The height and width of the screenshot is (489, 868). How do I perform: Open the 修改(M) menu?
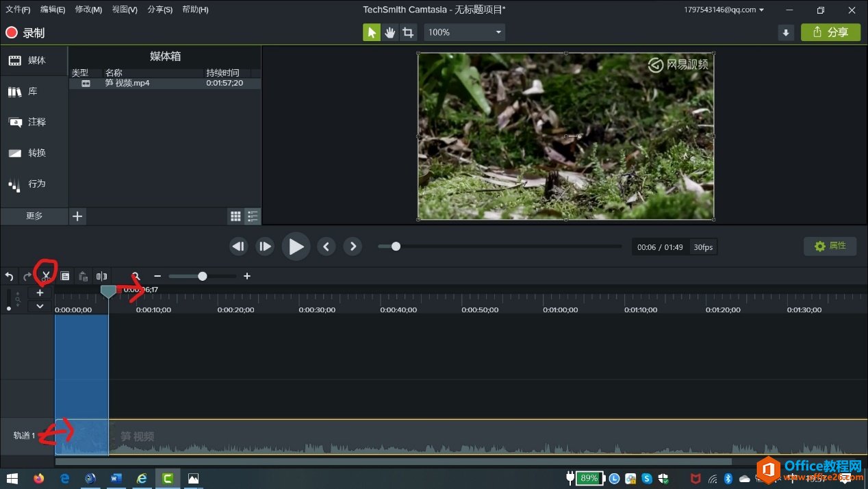click(88, 10)
